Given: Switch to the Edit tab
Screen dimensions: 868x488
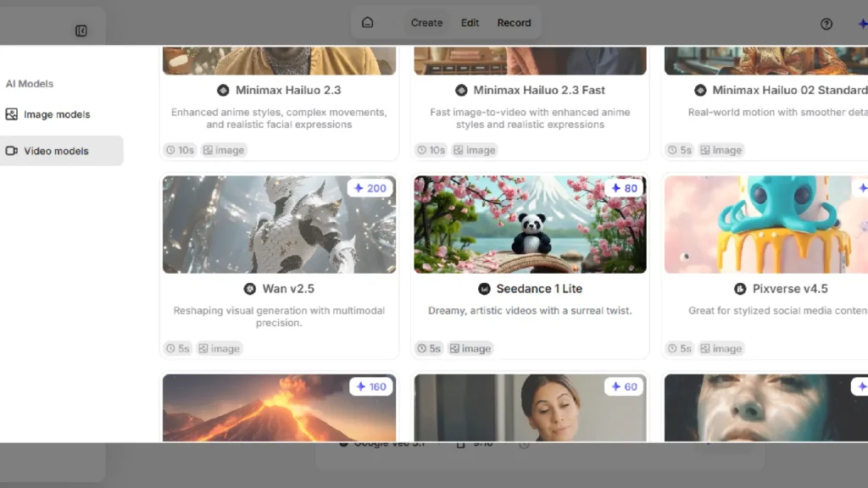Looking at the screenshot, I should [x=470, y=23].
